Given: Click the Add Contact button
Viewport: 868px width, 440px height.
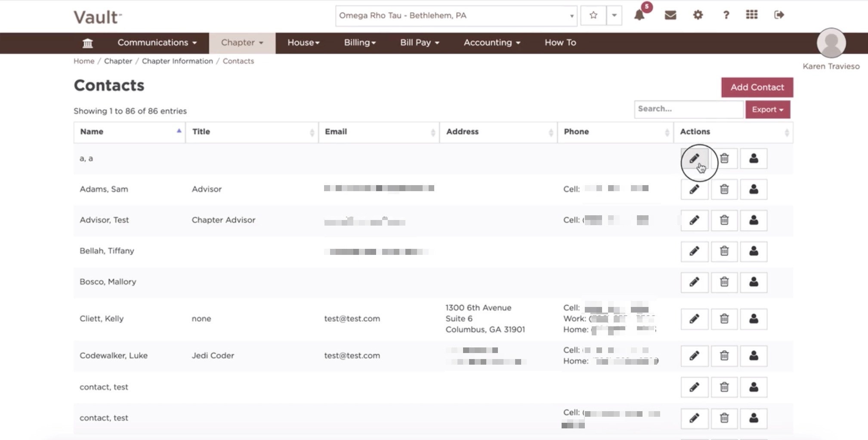Looking at the screenshot, I should pos(757,87).
